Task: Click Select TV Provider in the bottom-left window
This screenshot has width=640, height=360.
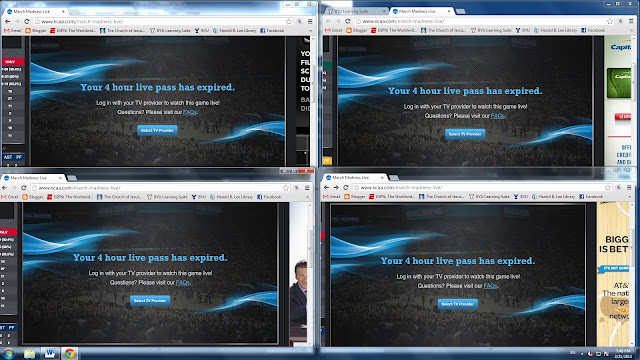Action: (150, 300)
